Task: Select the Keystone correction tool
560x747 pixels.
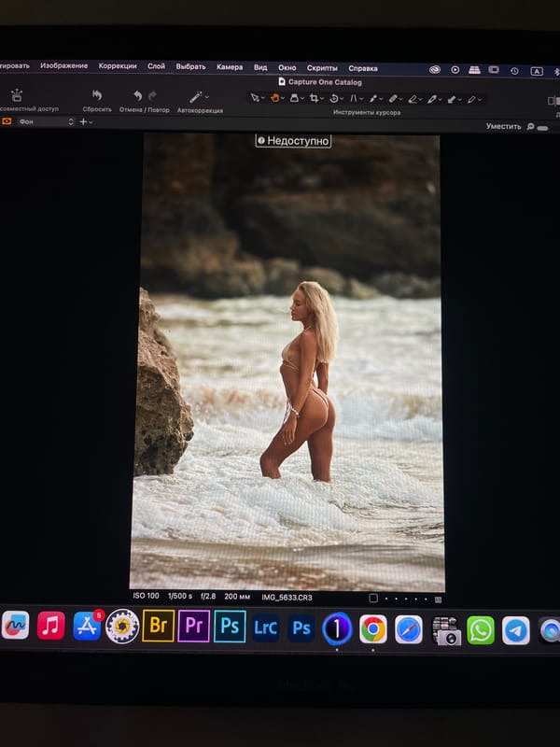Action: [x=354, y=99]
